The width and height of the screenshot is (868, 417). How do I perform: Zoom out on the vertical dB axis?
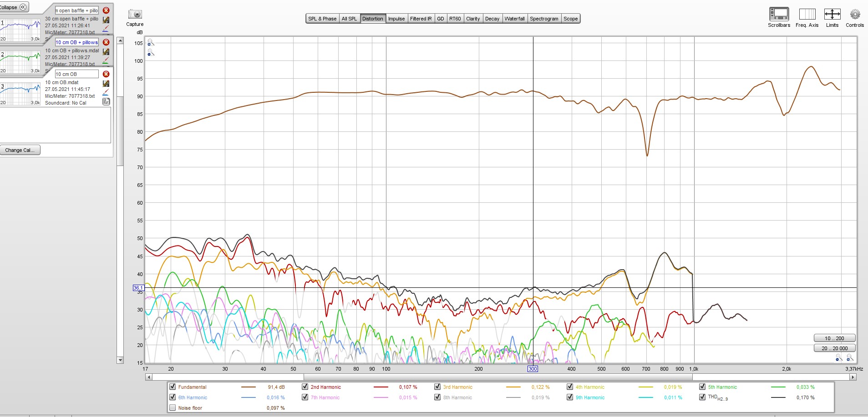tap(151, 53)
